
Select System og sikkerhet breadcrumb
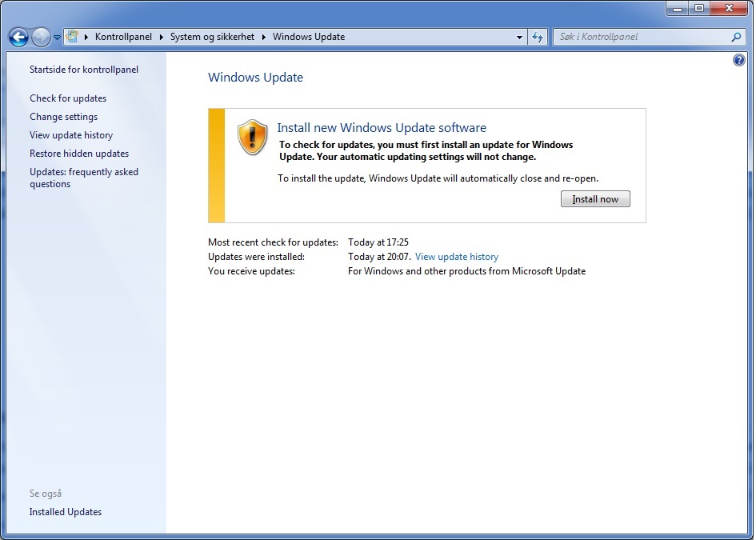click(212, 37)
